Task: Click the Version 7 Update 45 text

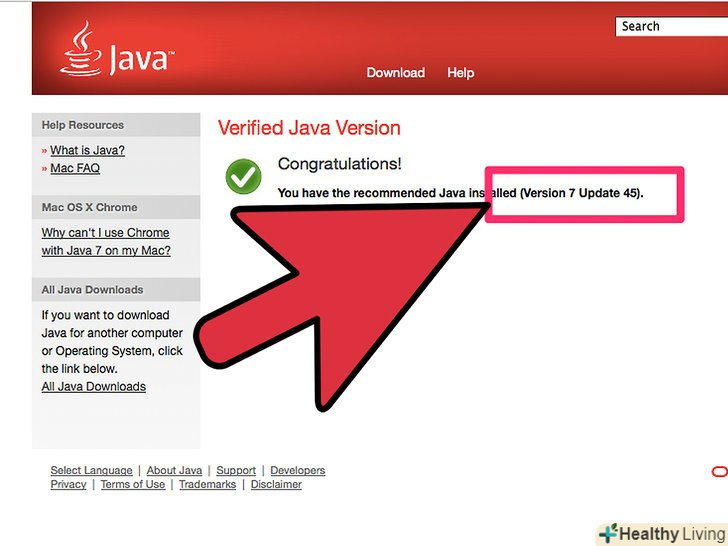Action: 582,193
